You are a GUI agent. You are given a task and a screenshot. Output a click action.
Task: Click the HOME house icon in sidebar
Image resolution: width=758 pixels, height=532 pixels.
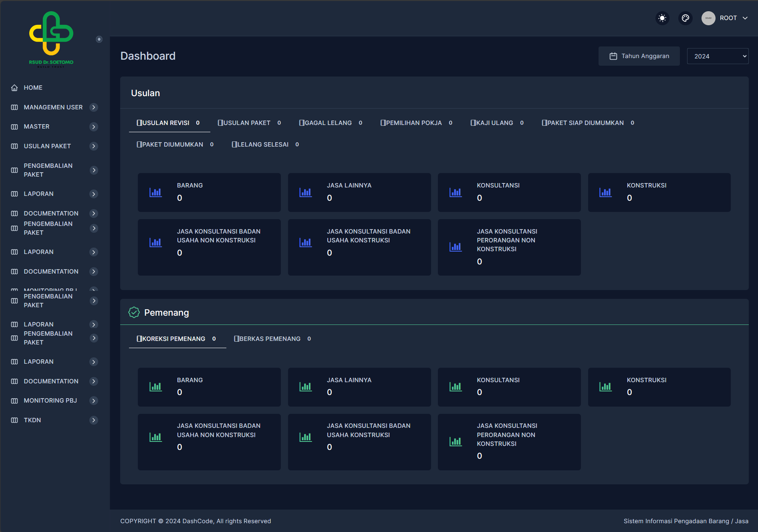click(14, 88)
